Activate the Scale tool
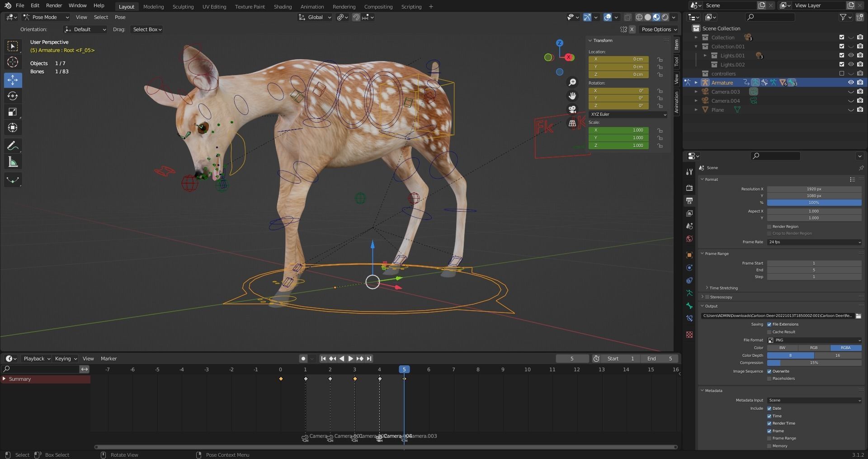The image size is (868, 459). point(13,112)
